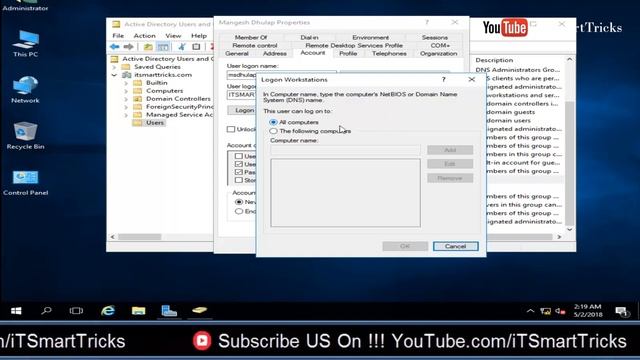Open network status tray icon
The height and width of the screenshot is (360, 640).
[x=545, y=311]
